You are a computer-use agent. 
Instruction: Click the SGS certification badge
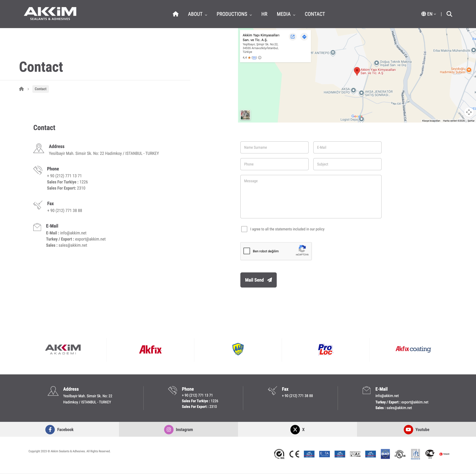click(x=279, y=454)
